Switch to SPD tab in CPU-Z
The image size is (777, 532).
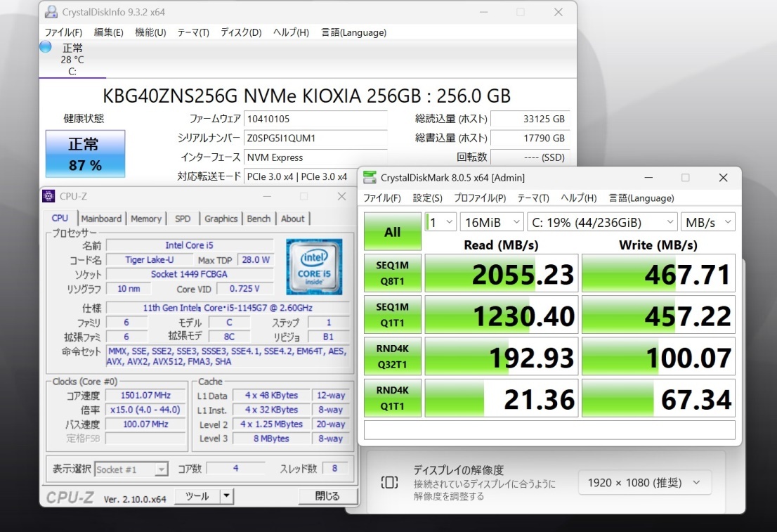tap(183, 219)
